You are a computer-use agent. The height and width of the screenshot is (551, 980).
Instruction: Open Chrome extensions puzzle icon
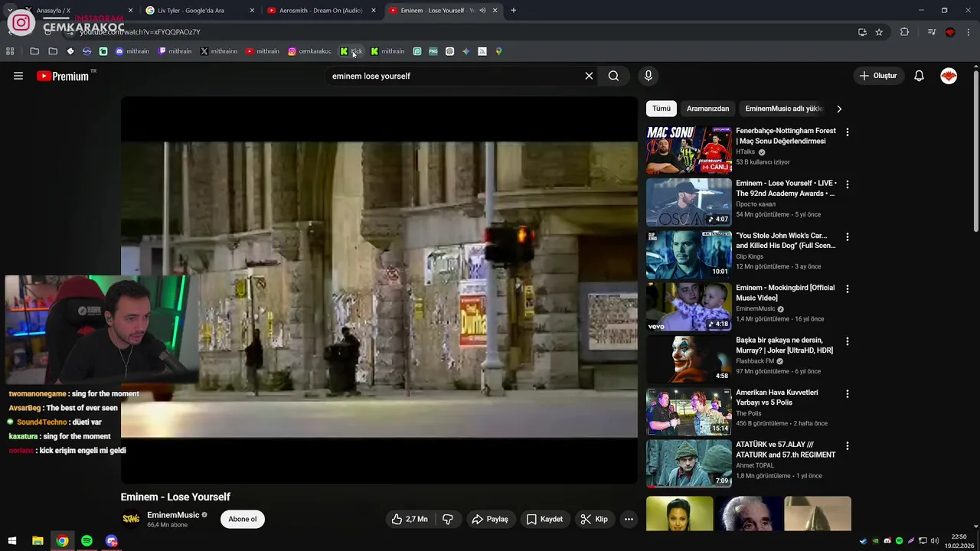pyautogui.click(x=904, y=32)
